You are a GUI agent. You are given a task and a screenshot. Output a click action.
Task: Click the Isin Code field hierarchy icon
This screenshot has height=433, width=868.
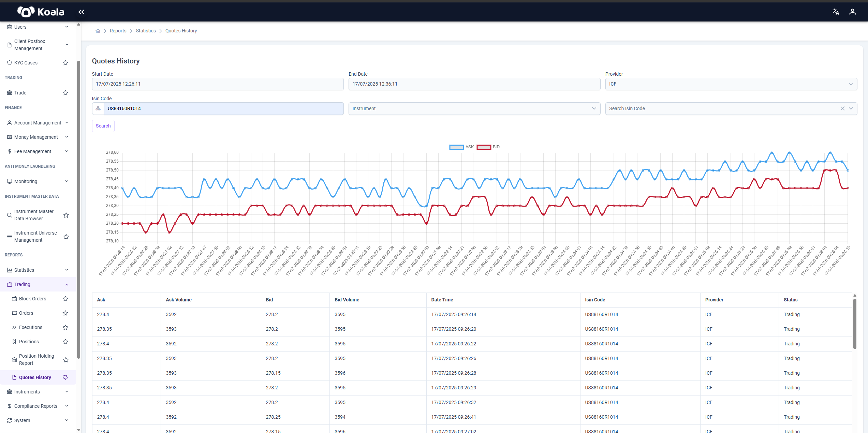point(98,108)
